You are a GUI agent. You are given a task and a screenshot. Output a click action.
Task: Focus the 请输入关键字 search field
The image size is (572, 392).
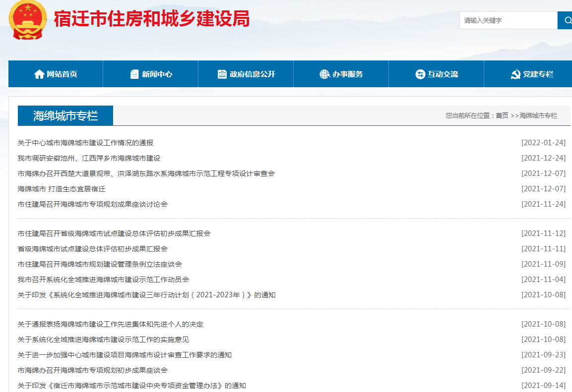click(x=508, y=20)
